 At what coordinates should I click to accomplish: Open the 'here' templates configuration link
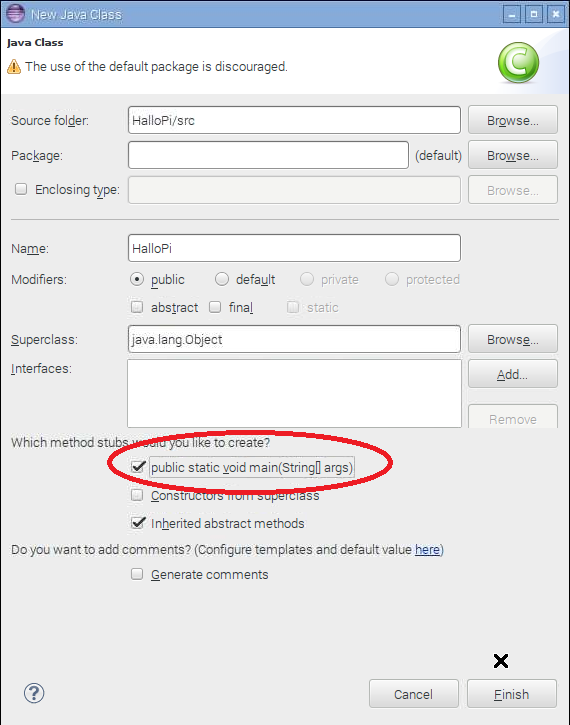427,549
